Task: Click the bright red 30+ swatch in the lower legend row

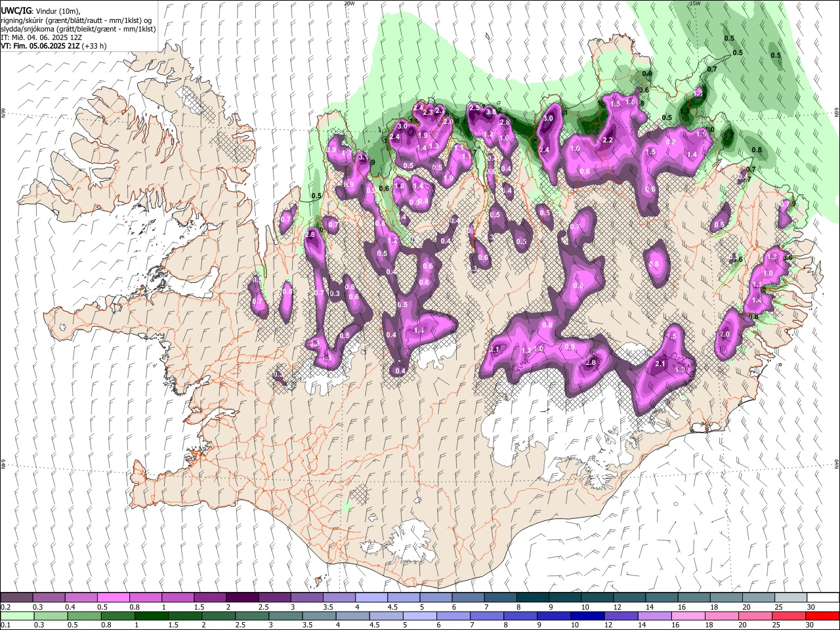Action: coord(822,616)
